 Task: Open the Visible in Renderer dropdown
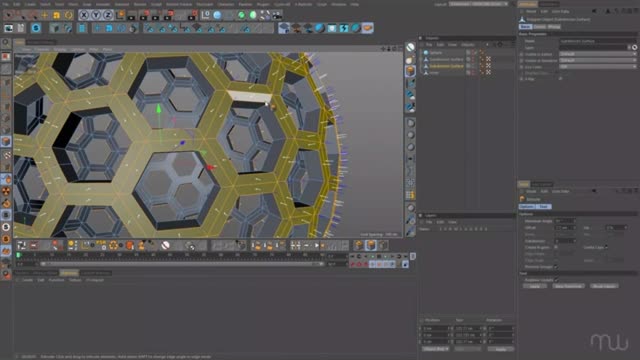click(598, 60)
